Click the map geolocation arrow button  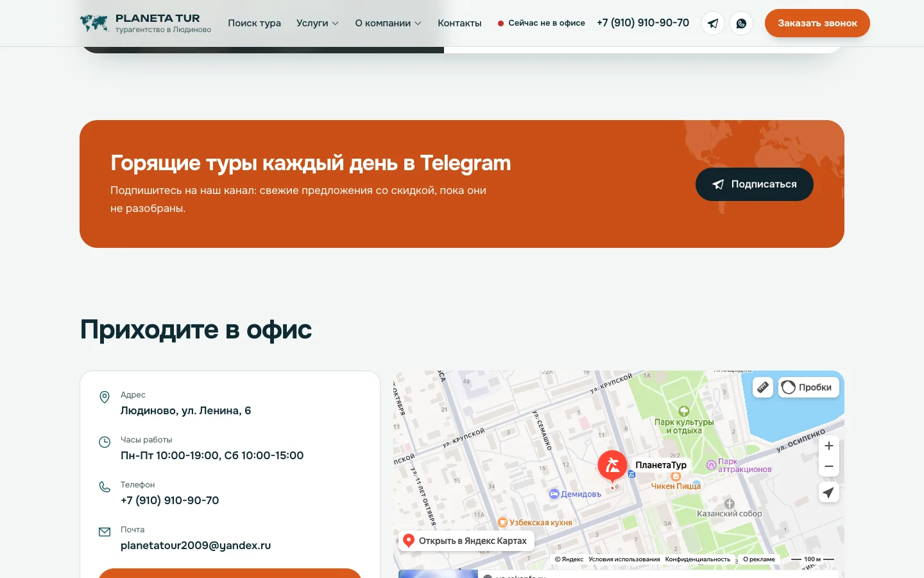tap(829, 493)
